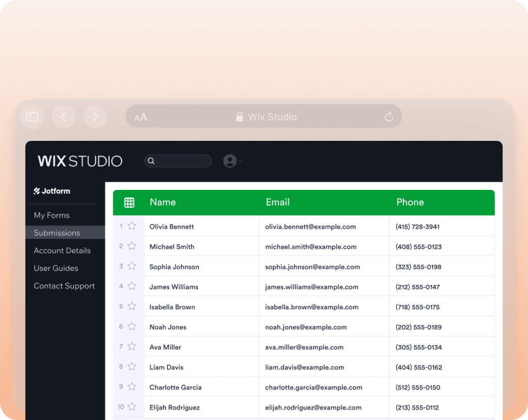
Task: Star the Michael Smith row
Action: pos(132,246)
